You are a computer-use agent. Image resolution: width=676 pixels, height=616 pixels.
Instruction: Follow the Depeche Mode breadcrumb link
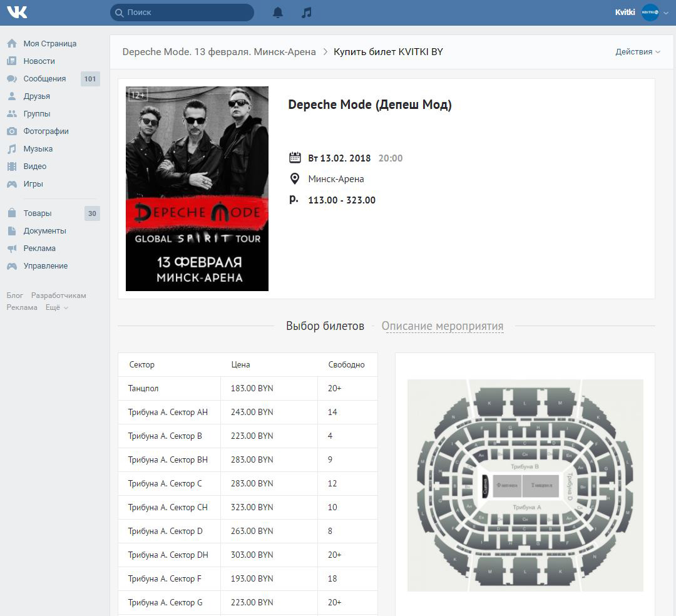point(219,52)
